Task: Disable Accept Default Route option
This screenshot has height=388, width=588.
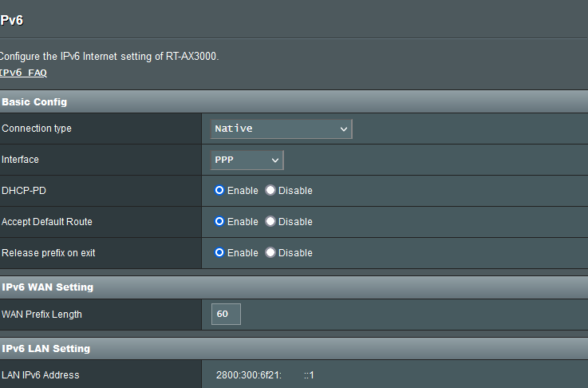Action: click(270, 221)
